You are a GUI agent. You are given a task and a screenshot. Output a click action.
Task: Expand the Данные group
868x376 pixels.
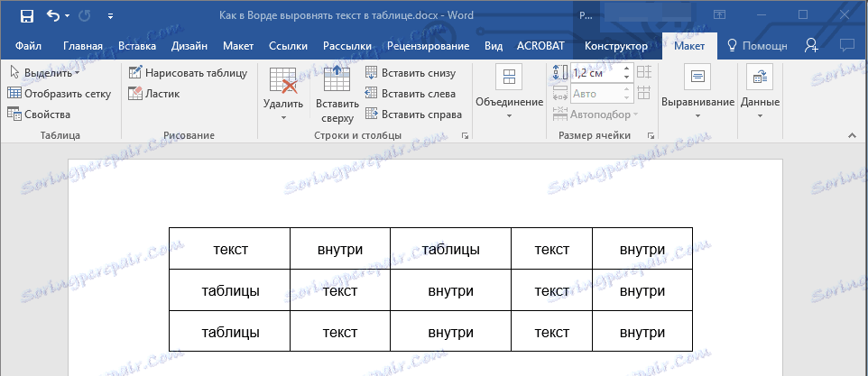760,93
